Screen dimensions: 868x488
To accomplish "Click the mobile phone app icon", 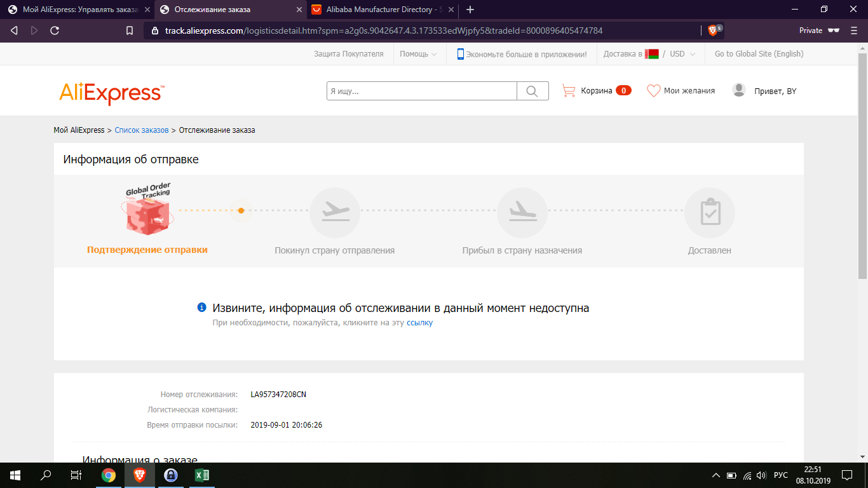I will [x=460, y=54].
